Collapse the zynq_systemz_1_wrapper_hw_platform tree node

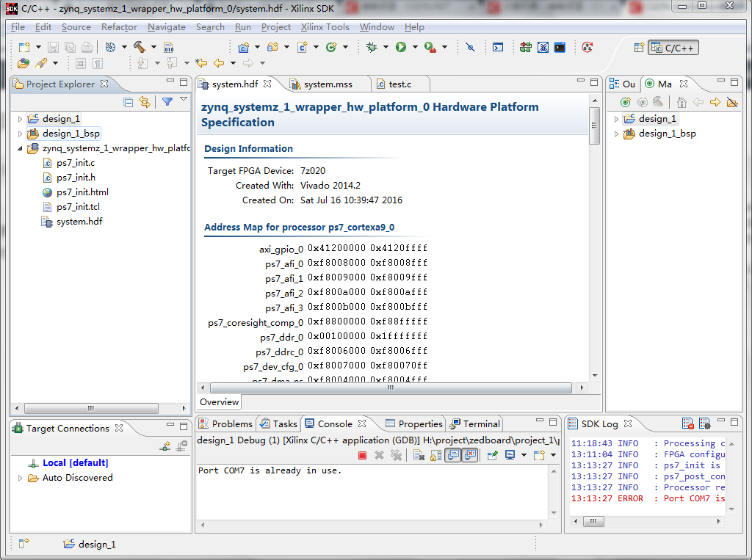(x=20, y=148)
